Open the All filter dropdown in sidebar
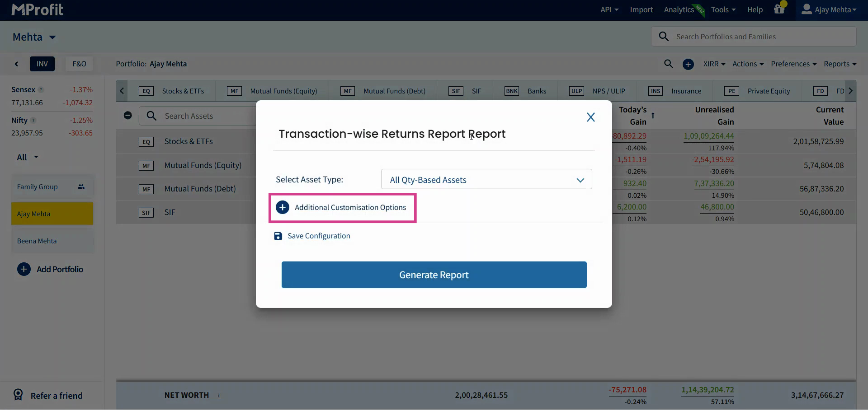Viewport: 868px width, 410px height. click(28, 157)
